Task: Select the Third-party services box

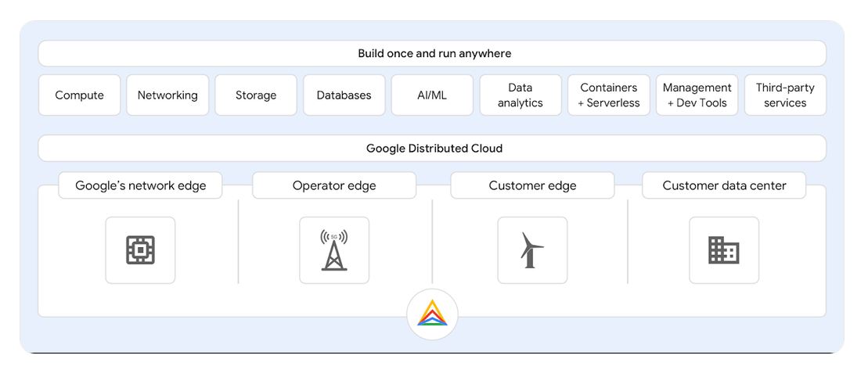Action: pos(786,95)
